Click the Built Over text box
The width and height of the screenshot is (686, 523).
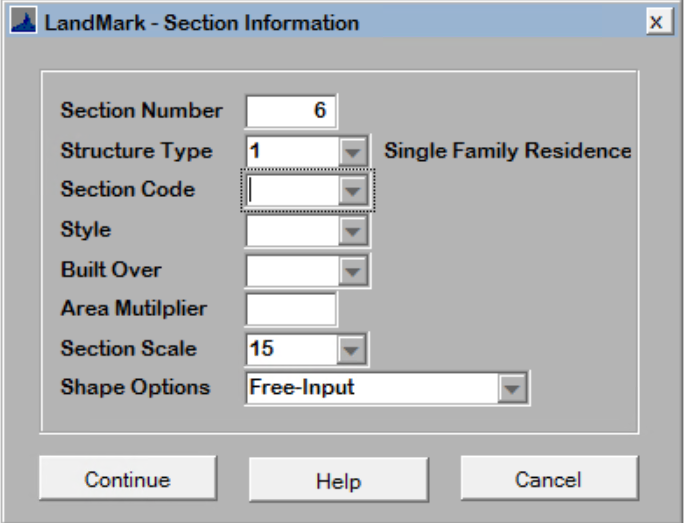coord(292,270)
